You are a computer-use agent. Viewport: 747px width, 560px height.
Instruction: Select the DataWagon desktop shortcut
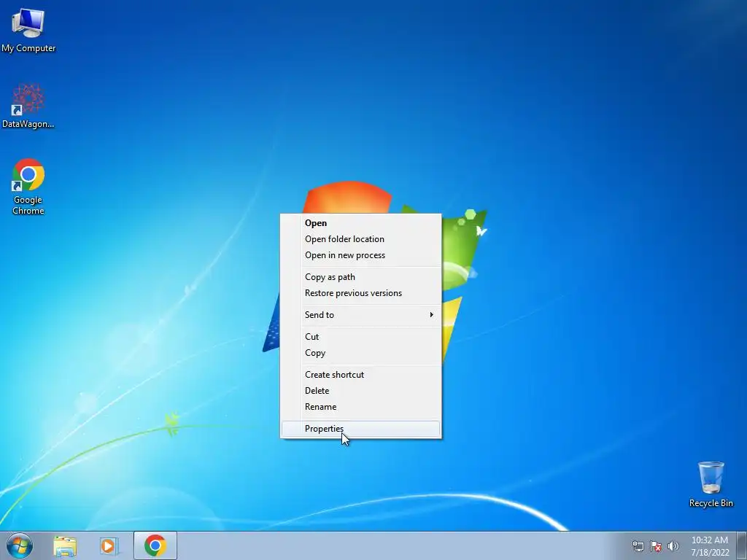tap(28, 106)
